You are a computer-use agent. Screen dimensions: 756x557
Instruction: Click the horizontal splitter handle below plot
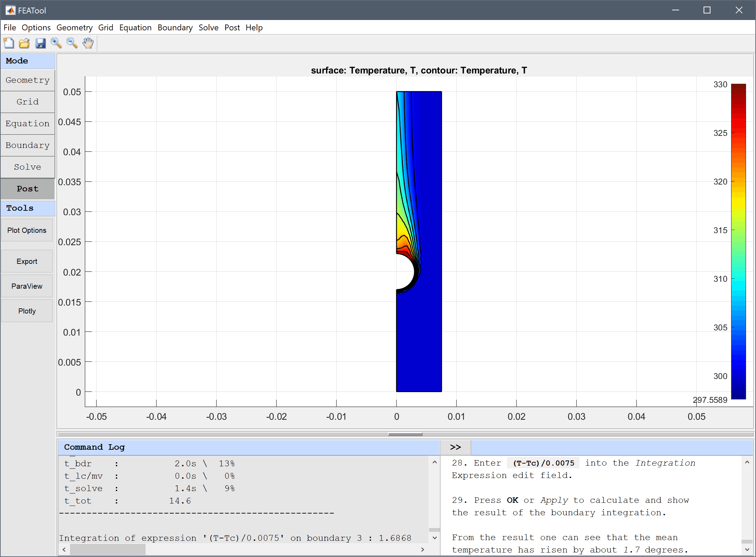(405, 434)
